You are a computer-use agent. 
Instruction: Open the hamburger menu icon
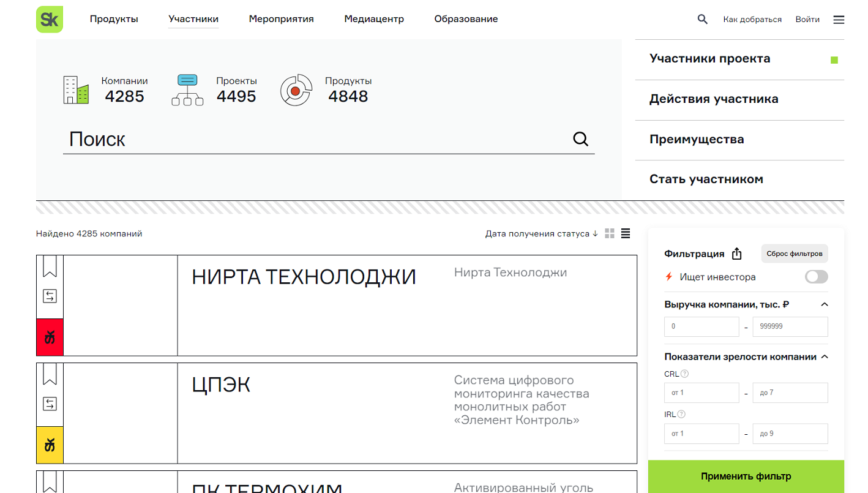839,20
